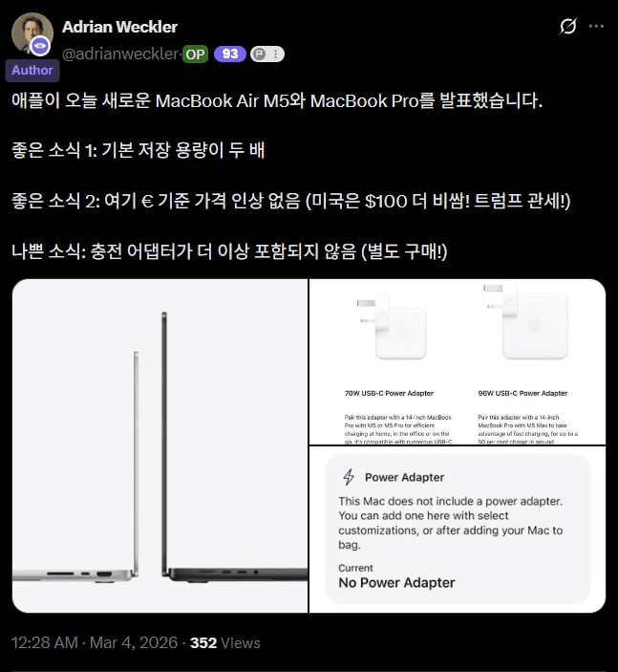Screen dimensions: 618x672
Task: Click the 352 Views count
Action: (x=225, y=643)
